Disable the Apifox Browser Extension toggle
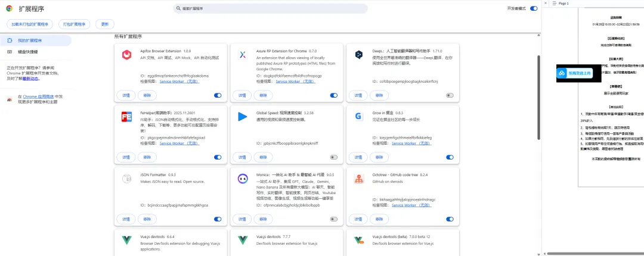The height and width of the screenshot is (256, 644). point(218,95)
